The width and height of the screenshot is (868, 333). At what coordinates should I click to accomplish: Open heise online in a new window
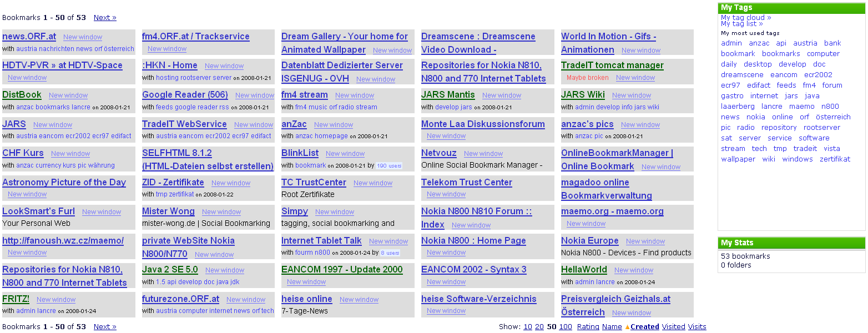pyautogui.click(x=359, y=300)
